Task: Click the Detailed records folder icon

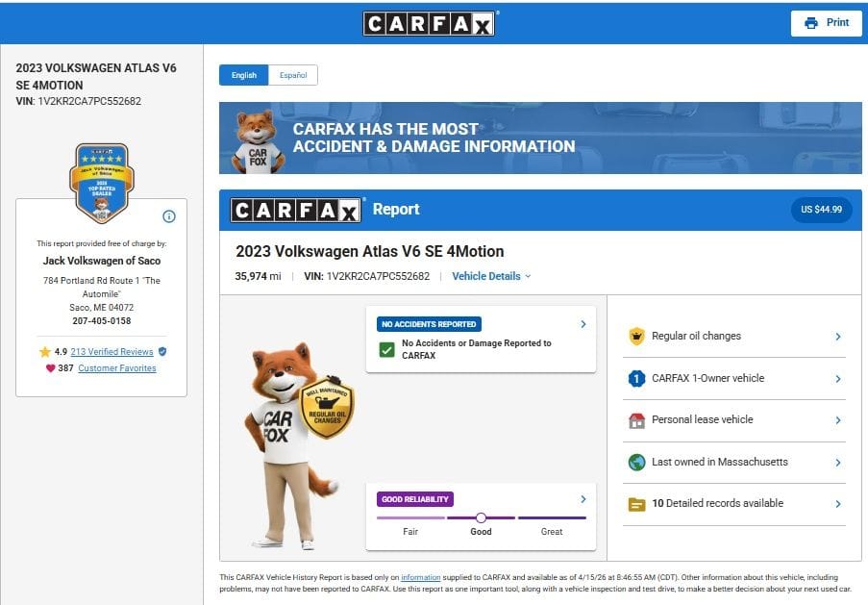Action: (635, 504)
